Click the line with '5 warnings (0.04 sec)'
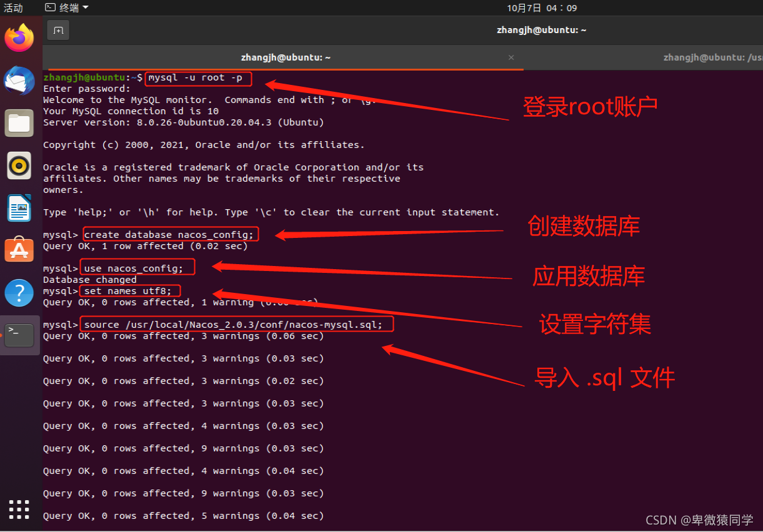This screenshot has height=532, width=763. pyautogui.click(x=184, y=516)
